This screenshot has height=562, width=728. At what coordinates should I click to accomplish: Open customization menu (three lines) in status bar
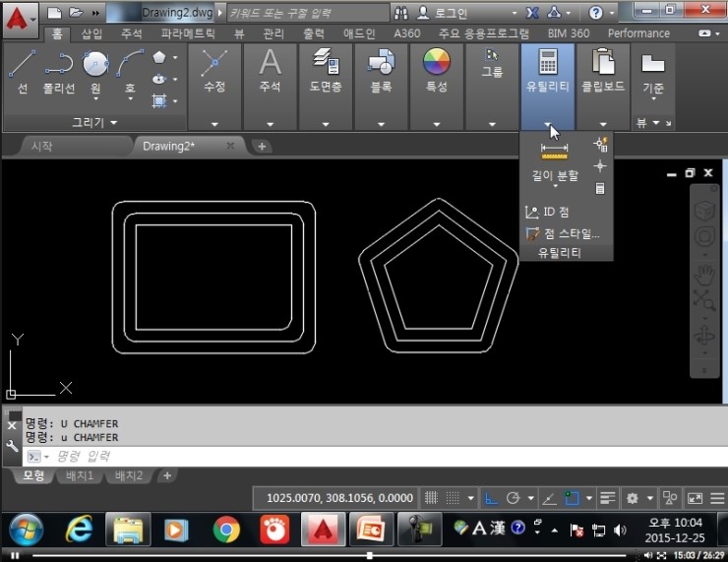click(717, 498)
